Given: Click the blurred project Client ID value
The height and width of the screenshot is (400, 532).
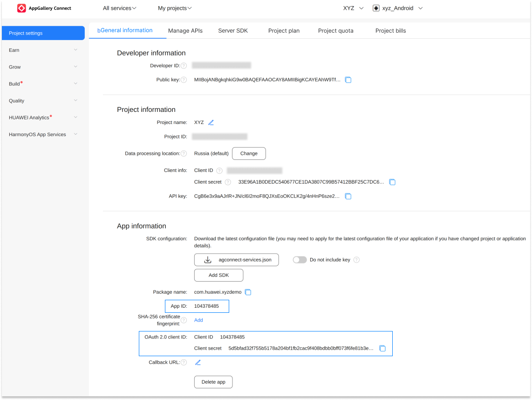Looking at the screenshot, I should point(254,171).
